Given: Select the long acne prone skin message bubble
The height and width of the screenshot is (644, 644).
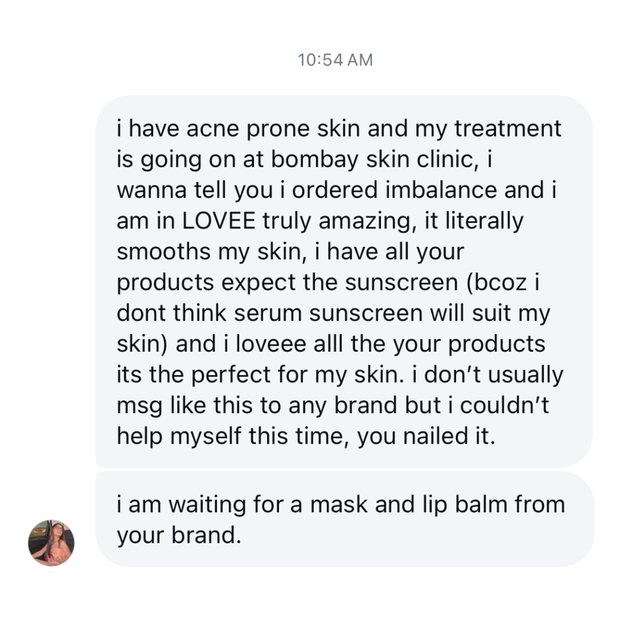Looking at the screenshot, I should (344, 281).
